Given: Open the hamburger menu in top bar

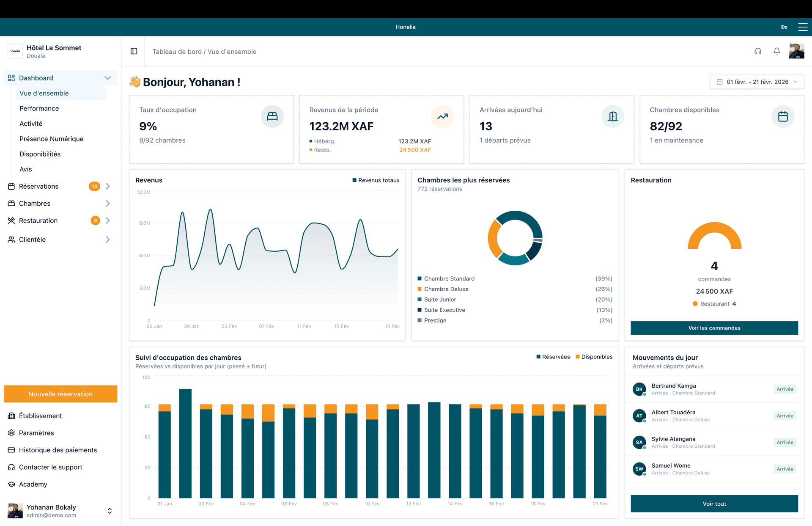Looking at the screenshot, I should [x=802, y=27].
